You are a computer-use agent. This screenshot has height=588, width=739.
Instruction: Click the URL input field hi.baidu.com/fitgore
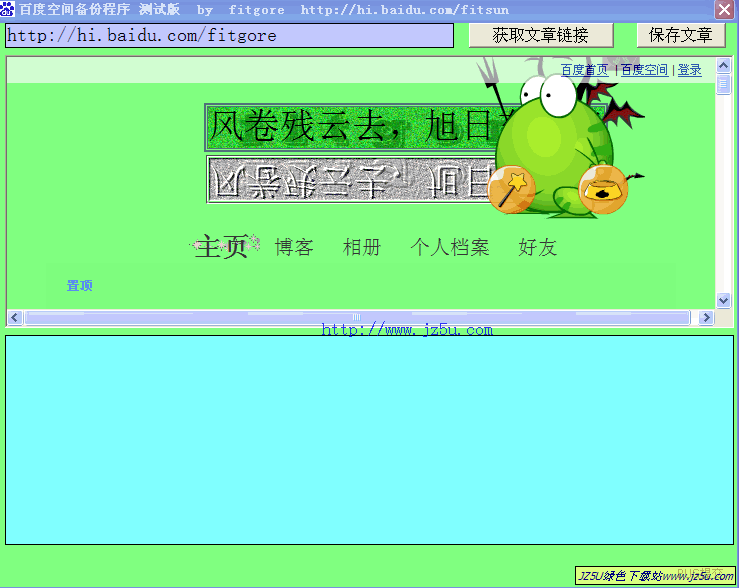(x=230, y=35)
